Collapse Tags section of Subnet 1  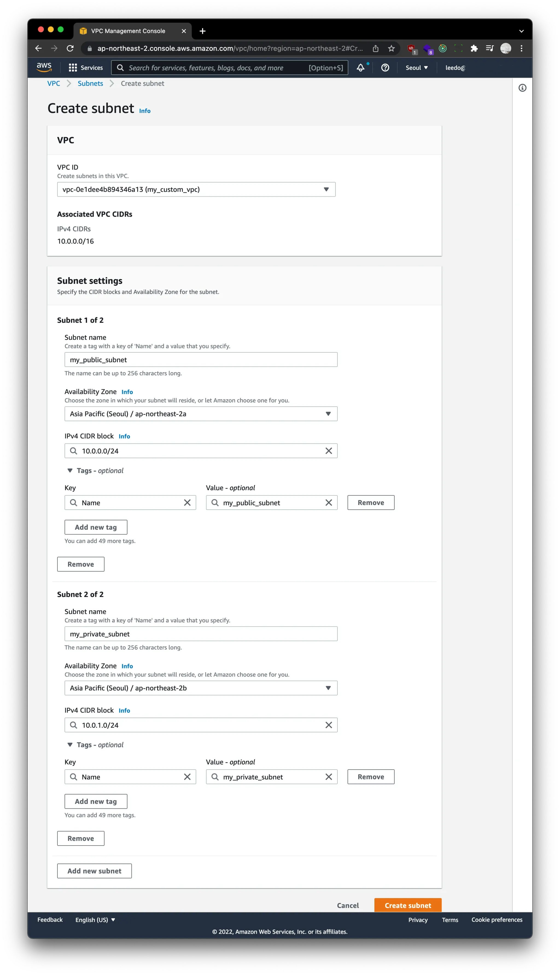(x=70, y=471)
